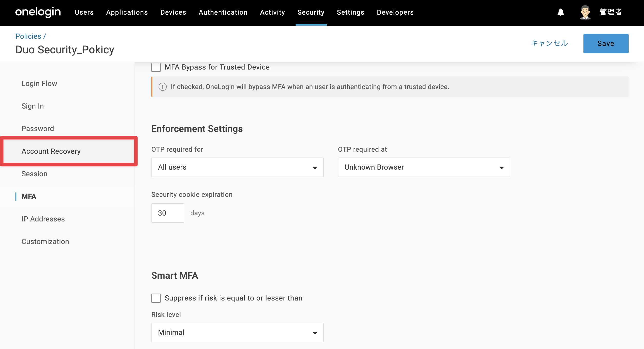The height and width of the screenshot is (349, 644).
Task: Expand the Risk level dropdown
Action: (238, 333)
